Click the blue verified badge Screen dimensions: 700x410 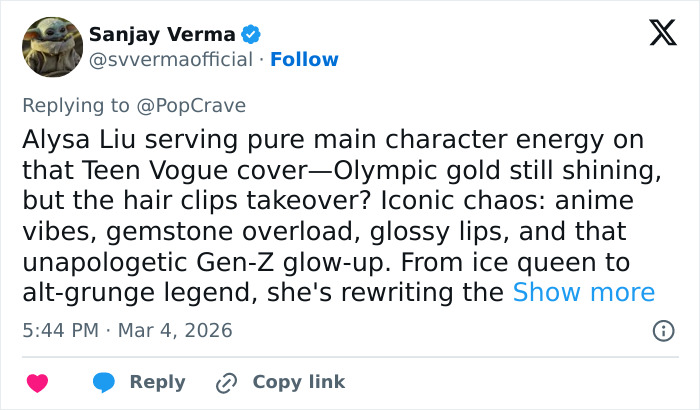point(251,35)
